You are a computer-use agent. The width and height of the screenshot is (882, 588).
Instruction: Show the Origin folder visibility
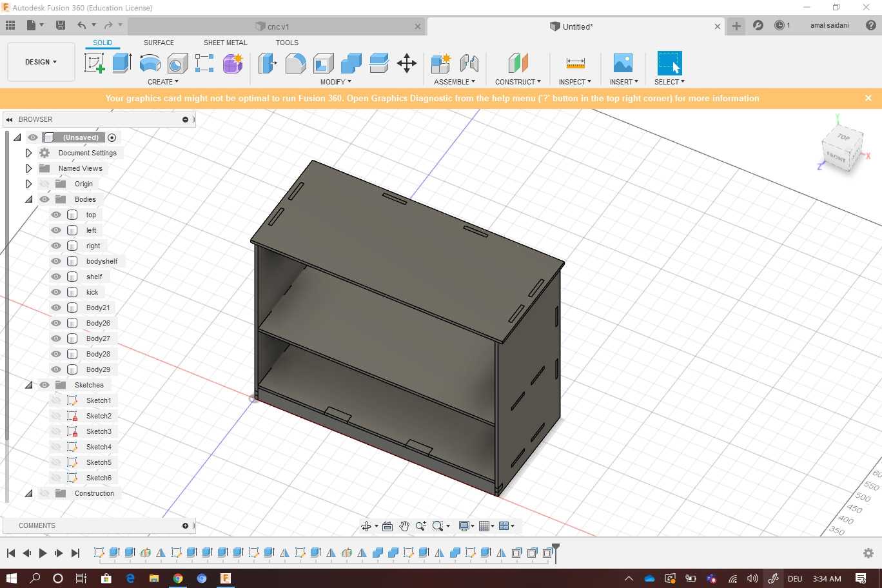coord(44,184)
